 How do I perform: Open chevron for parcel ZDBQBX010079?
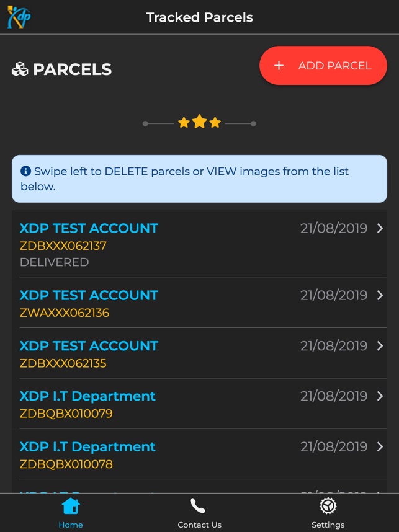click(x=380, y=396)
